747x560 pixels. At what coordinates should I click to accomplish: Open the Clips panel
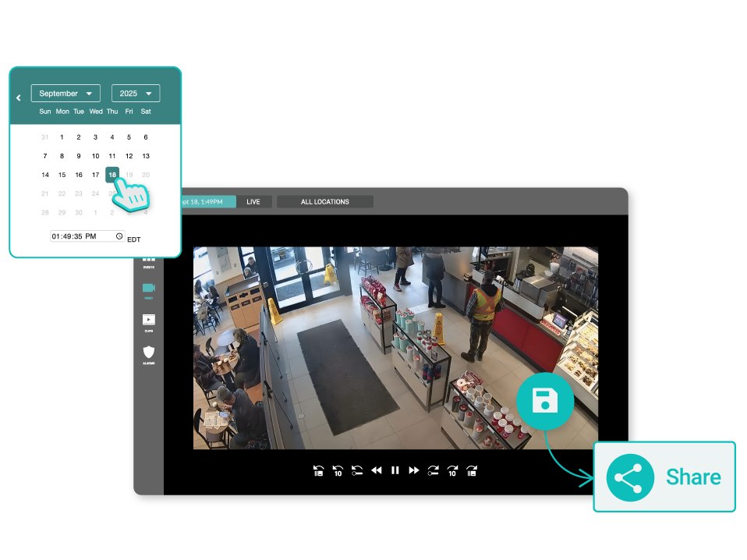tap(148, 319)
